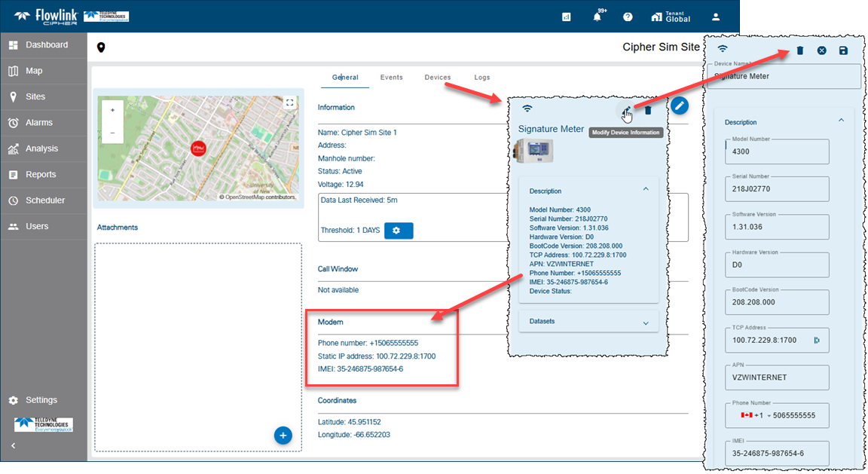Delete device using trash icon on Signature Meter card
This screenshot has height=474, width=868.
tap(648, 111)
